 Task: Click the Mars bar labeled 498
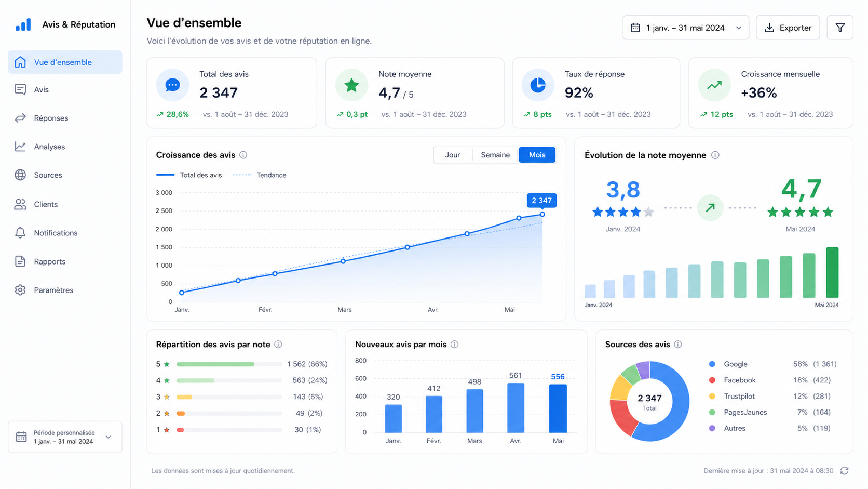coord(474,411)
